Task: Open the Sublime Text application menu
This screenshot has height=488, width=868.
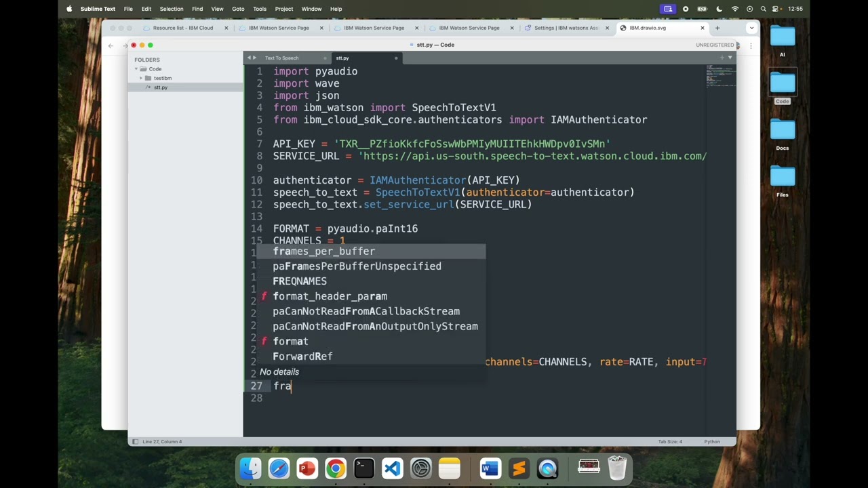Action: [x=98, y=9]
